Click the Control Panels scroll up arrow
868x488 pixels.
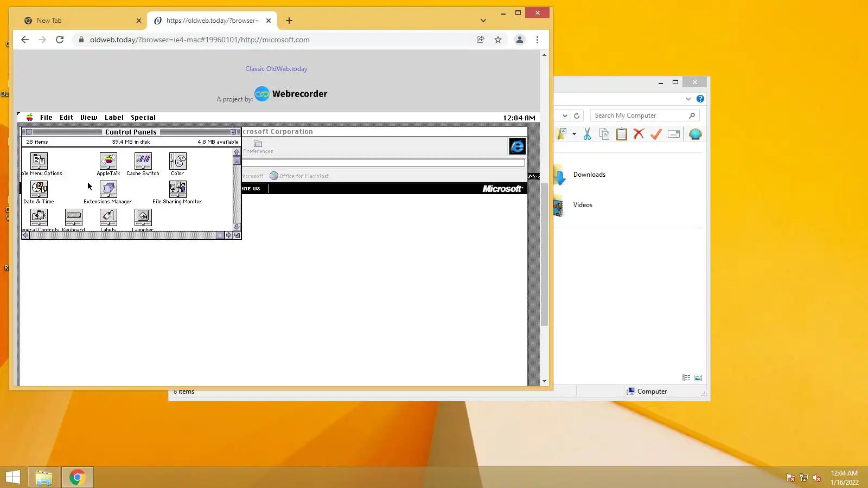tap(237, 152)
